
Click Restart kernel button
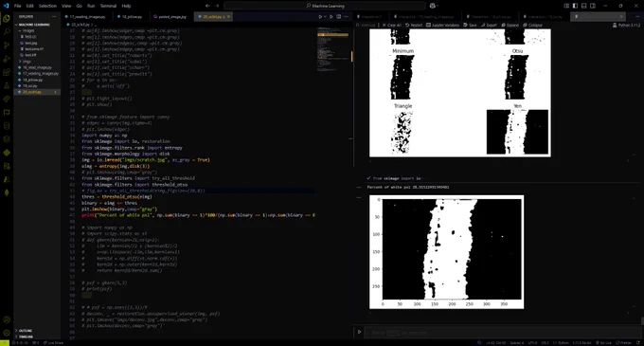414,25
